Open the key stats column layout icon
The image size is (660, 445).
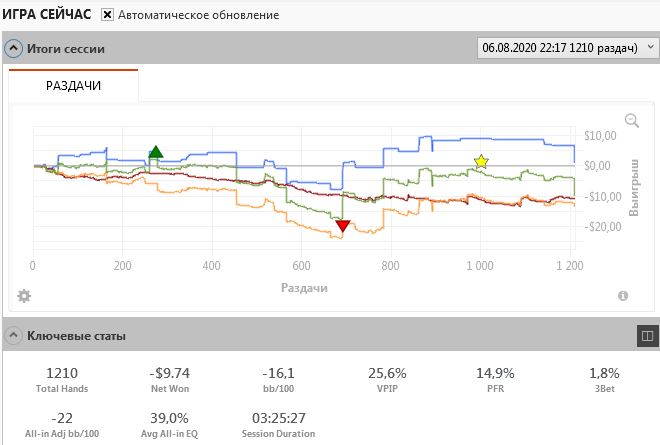647,336
